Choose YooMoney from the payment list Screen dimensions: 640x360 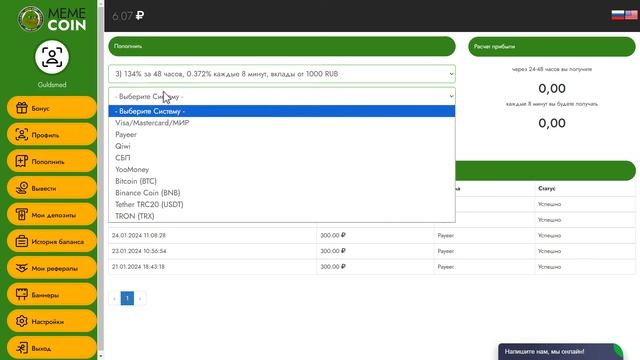click(282, 169)
